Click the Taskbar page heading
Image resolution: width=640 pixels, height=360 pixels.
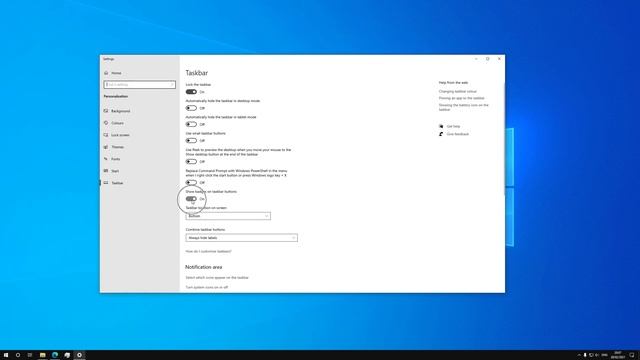(197, 73)
